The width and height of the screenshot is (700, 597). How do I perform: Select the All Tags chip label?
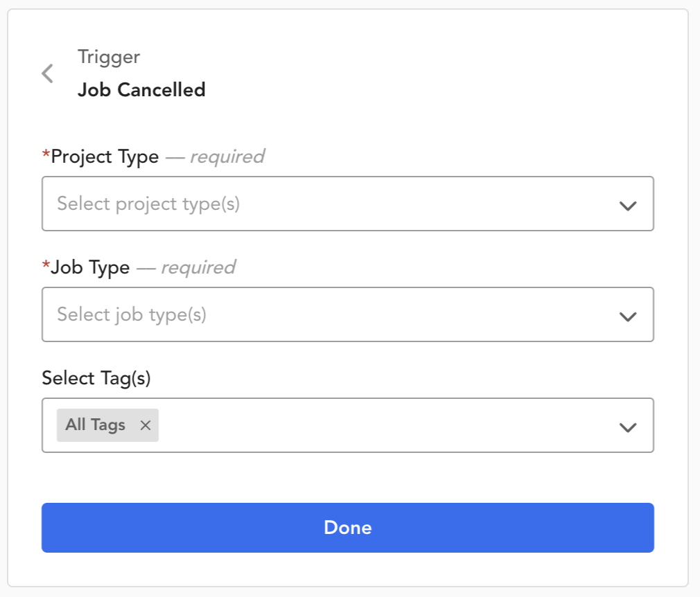pos(95,425)
